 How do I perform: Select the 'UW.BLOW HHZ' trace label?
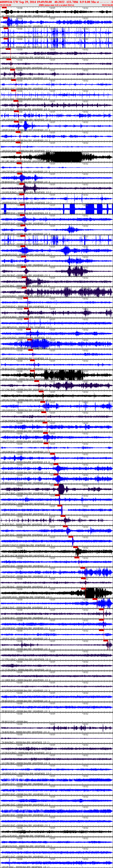pos(9,379)
